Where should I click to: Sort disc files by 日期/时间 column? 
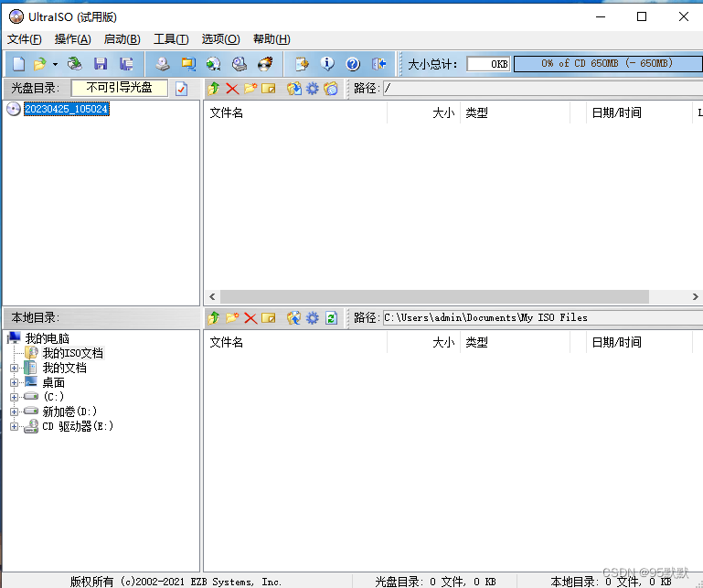[639, 112]
